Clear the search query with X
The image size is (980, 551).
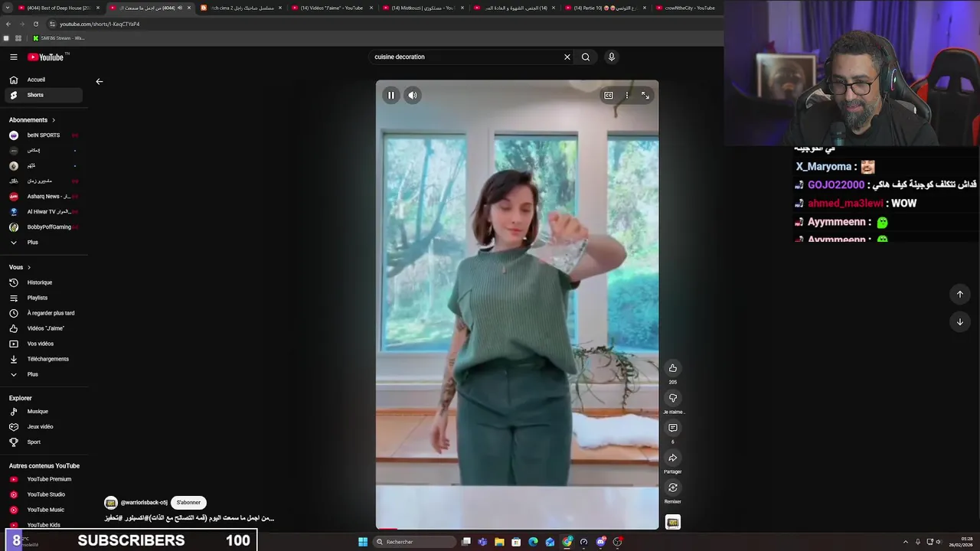click(x=567, y=57)
